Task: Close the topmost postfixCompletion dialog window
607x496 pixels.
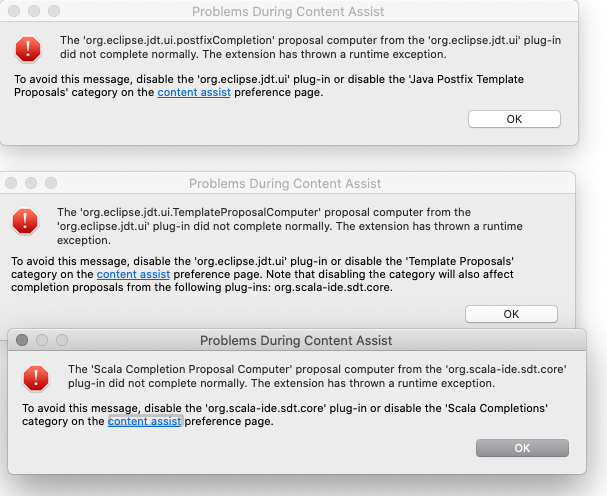Action: click(x=14, y=11)
